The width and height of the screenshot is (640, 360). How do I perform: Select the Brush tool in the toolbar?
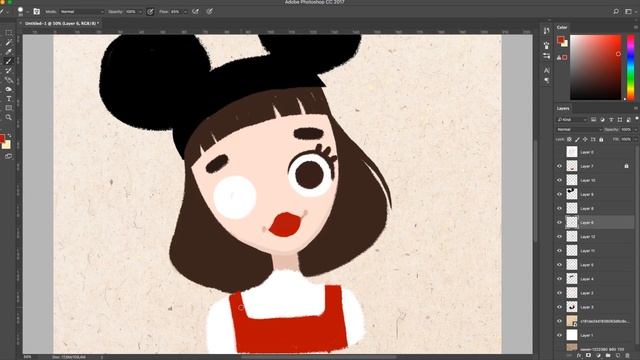point(9,61)
